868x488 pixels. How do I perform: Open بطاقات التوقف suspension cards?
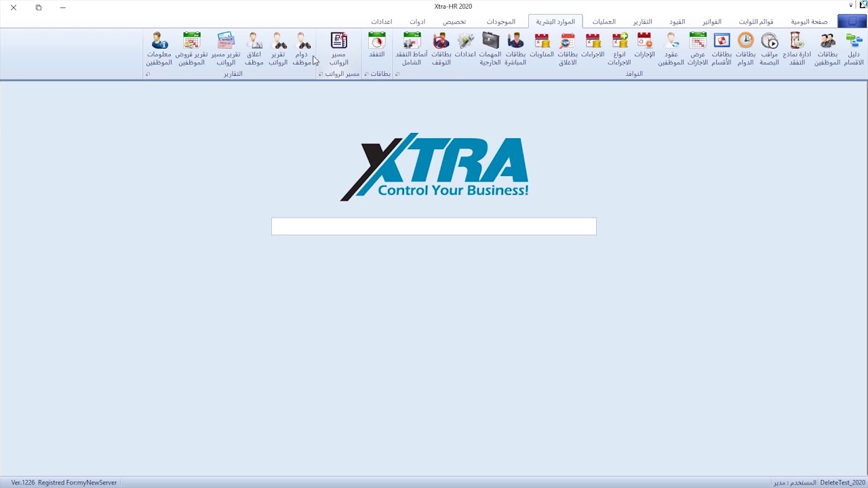pos(441,49)
